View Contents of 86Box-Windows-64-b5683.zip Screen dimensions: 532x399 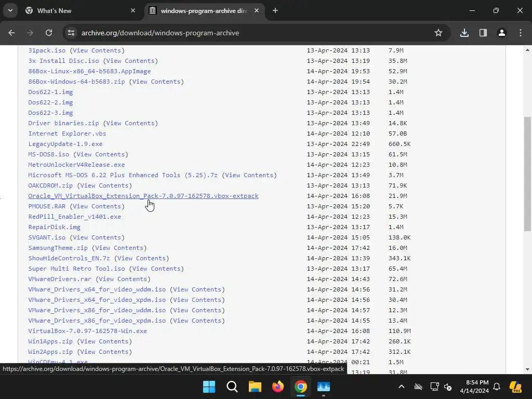pyautogui.click(x=156, y=82)
